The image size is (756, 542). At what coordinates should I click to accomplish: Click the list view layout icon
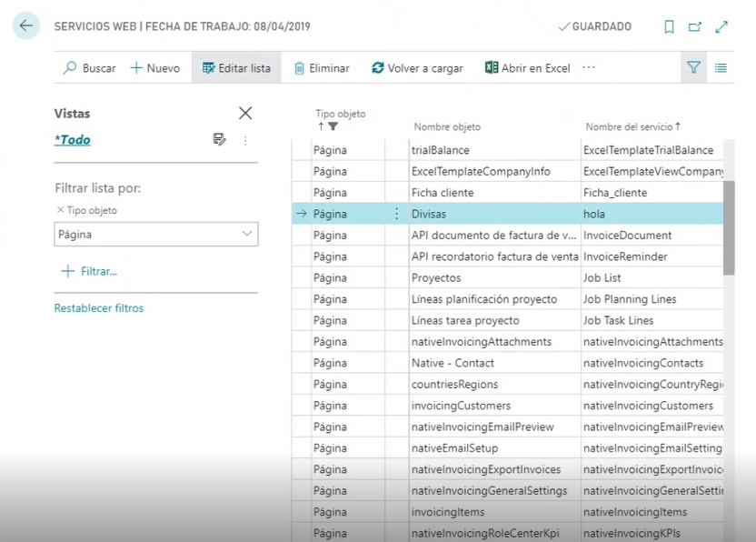(721, 68)
